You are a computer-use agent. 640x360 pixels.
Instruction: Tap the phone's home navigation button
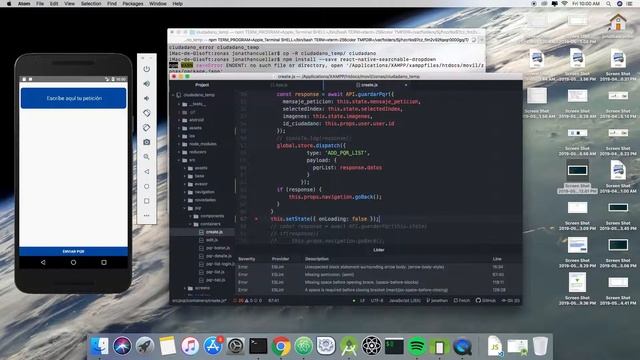(x=73, y=262)
